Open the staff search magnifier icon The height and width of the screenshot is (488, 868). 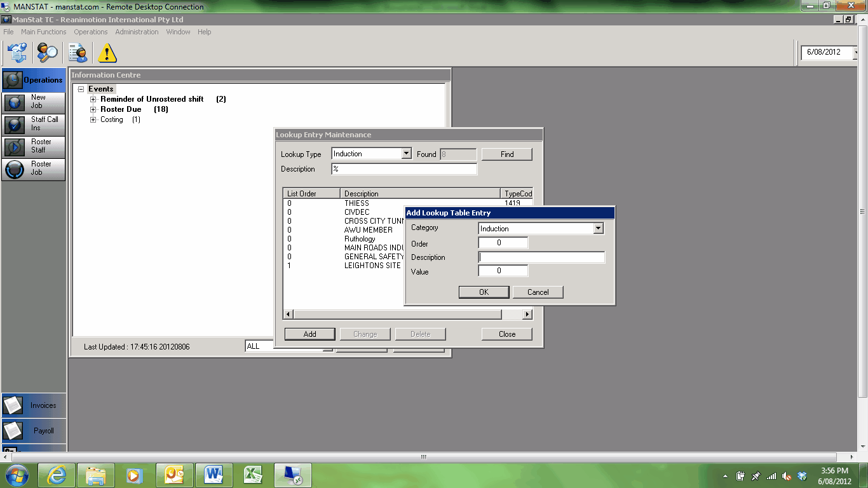[47, 53]
